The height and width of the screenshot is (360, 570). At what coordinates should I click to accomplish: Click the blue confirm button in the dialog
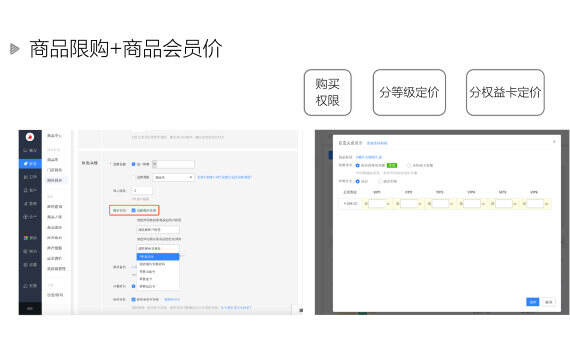(x=533, y=302)
